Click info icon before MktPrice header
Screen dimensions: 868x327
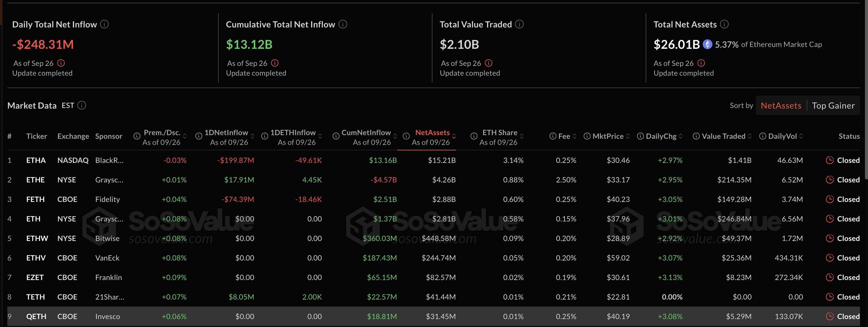point(587,136)
